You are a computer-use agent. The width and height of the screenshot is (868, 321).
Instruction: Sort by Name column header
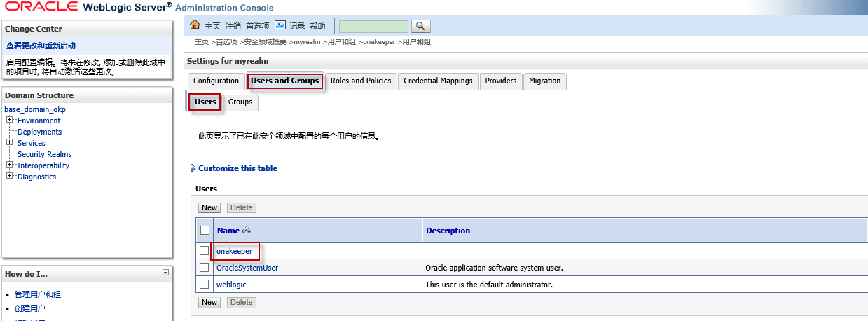point(228,231)
